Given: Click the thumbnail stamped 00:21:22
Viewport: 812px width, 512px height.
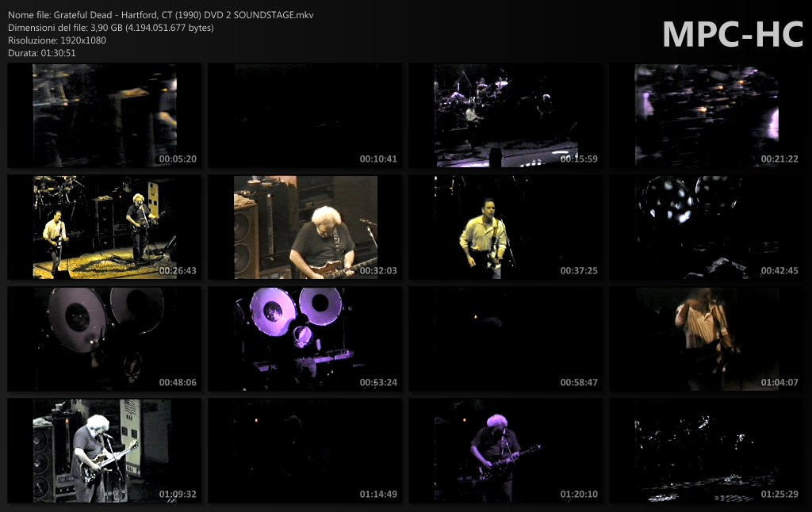Looking at the screenshot, I should (706, 116).
